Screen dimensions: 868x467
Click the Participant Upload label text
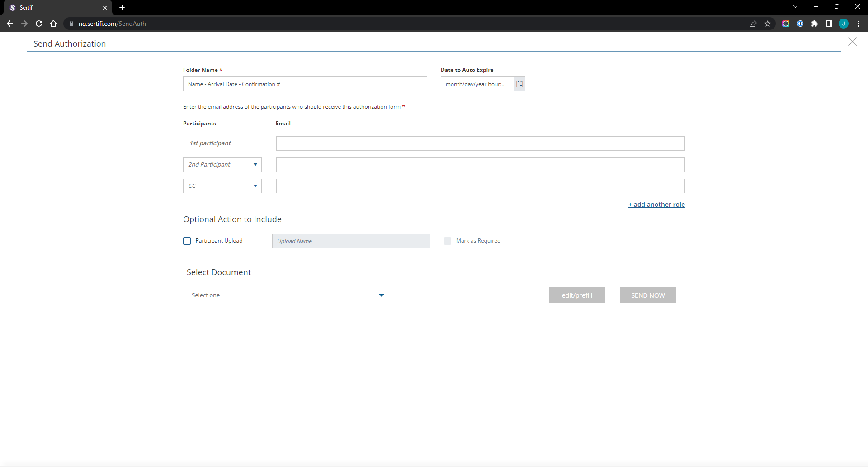point(219,241)
